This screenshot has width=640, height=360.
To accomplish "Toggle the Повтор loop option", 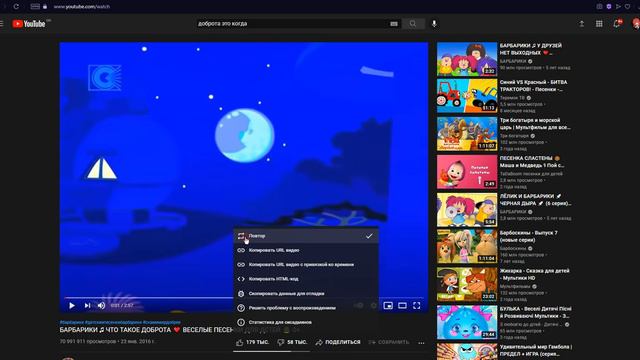I will tap(306, 236).
